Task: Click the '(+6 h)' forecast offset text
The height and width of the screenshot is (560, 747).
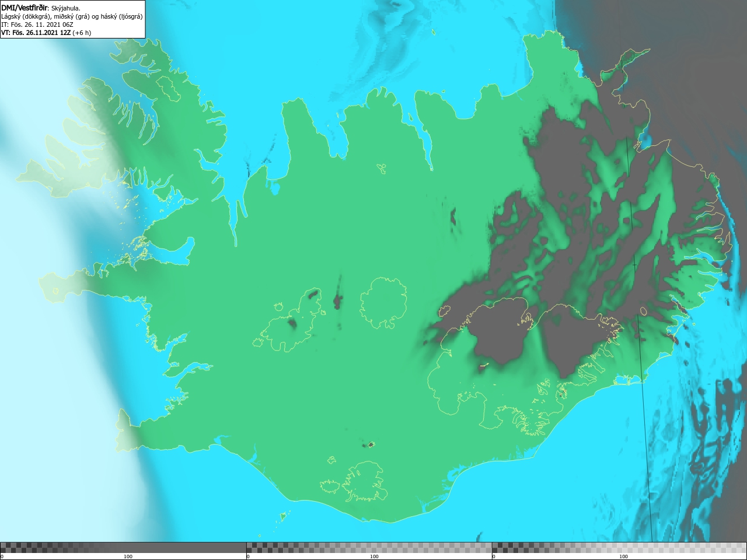Action: [82, 33]
